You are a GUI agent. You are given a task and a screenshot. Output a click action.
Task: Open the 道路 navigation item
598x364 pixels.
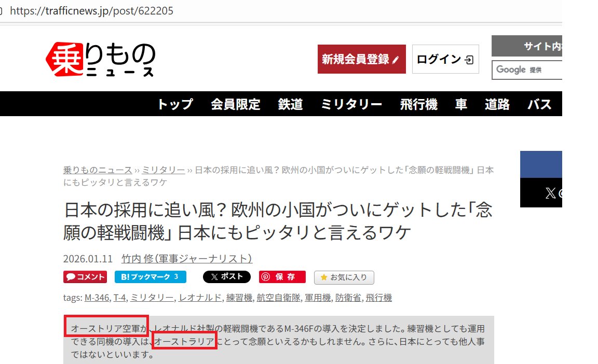(497, 104)
